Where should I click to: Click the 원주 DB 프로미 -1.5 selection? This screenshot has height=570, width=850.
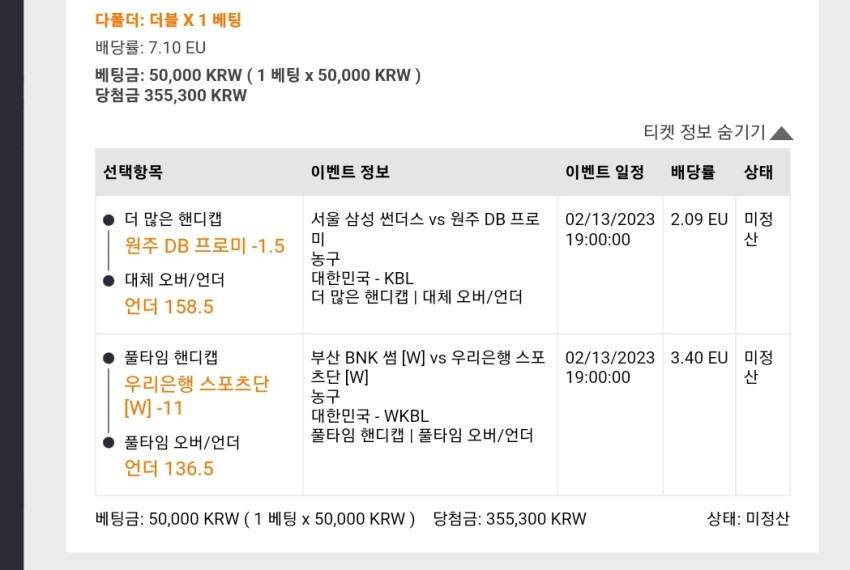[x=204, y=246]
